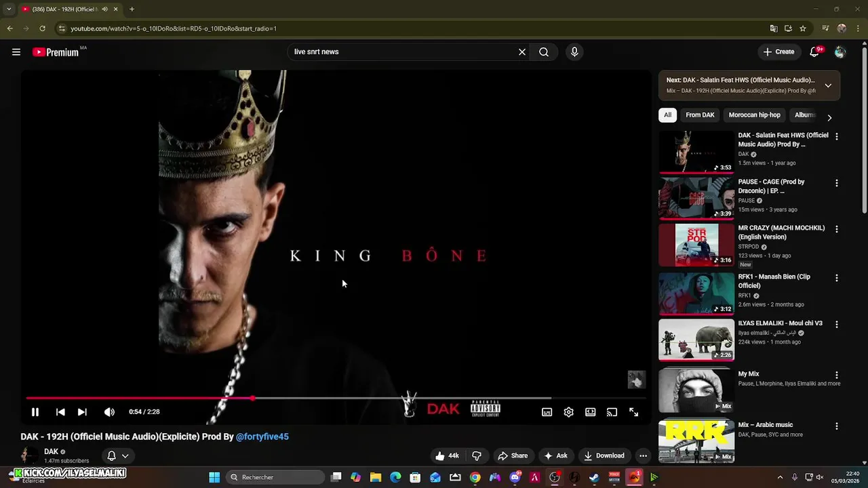Open the DAK channel name
The width and height of the screenshot is (868, 488).
pyautogui.click(x=51, y=451)
